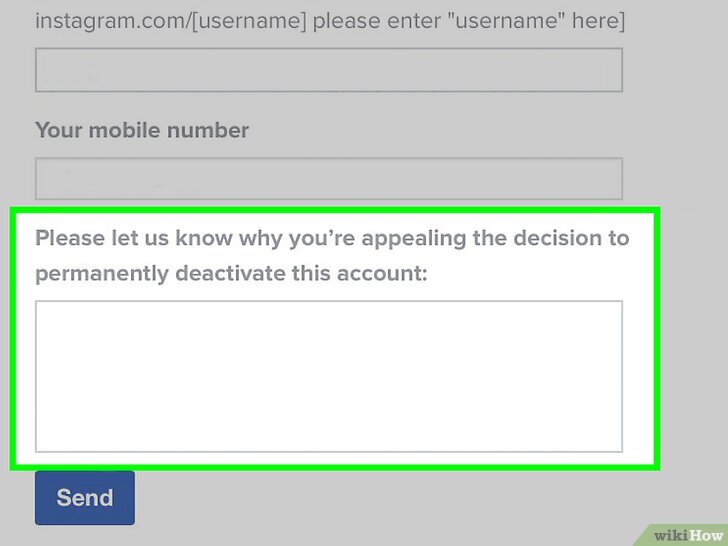The image size is (728, 546).
Task: Submit the appeal form with Send
Action: point(85,498)
